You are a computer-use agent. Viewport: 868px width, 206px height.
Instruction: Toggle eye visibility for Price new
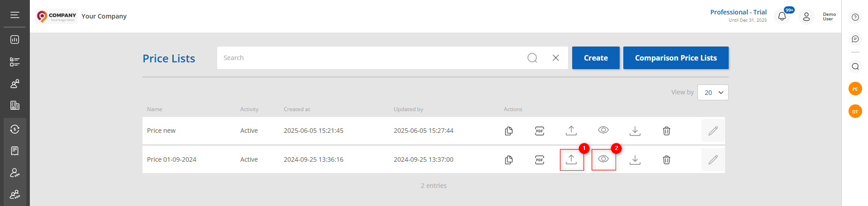[x=603, y=130]
